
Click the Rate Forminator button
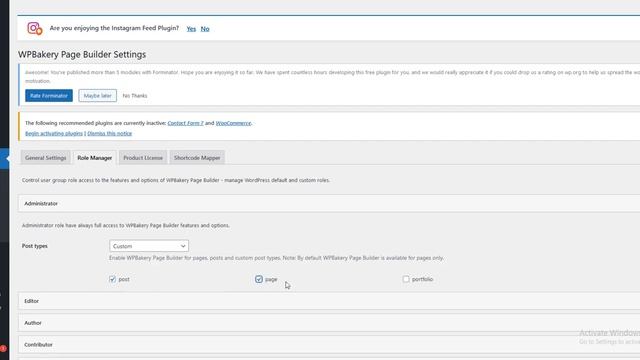[x=49, y=96]
